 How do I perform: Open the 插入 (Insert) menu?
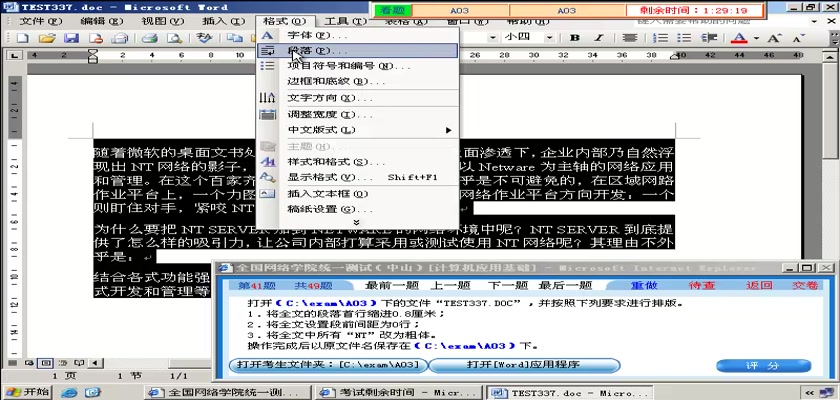[x=223, y=21]
